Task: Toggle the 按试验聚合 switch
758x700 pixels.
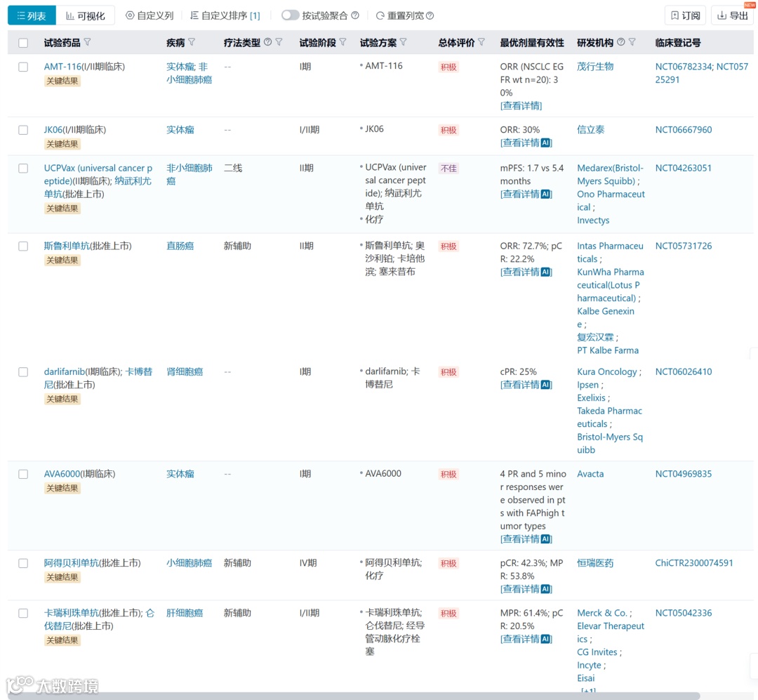Action: tap(291, 15)
